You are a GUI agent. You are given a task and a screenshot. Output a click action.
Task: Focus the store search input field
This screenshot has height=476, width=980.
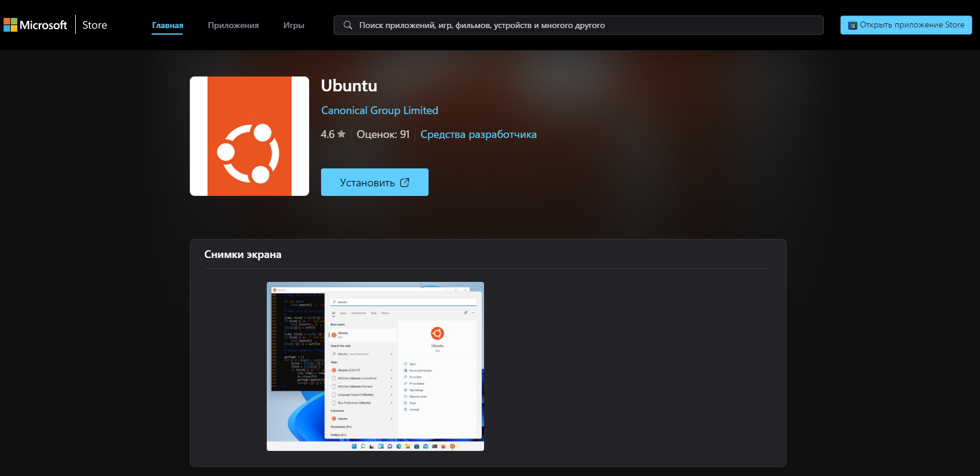578,25
